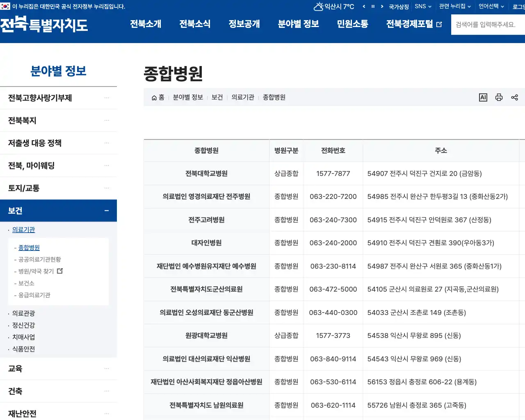Viewport: 525px width, 420px height.
Task: Expand the 관련 누리집 dropdown
Action: point(453,6)
